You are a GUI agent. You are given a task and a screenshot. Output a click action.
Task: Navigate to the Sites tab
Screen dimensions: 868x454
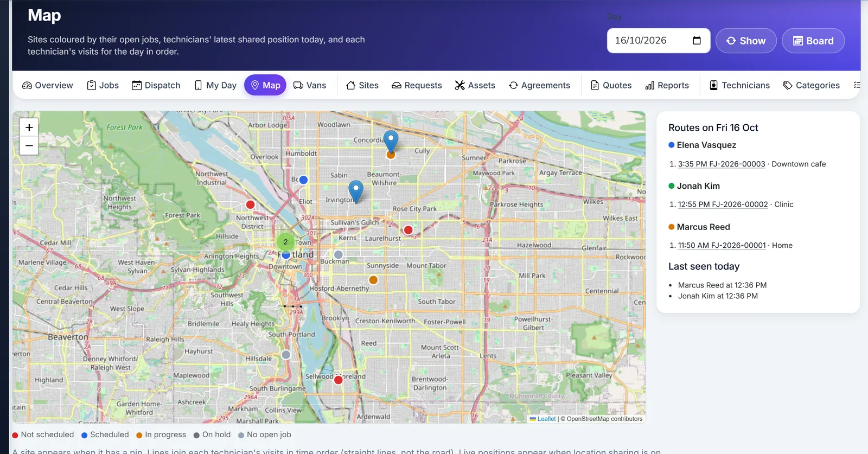362,85
